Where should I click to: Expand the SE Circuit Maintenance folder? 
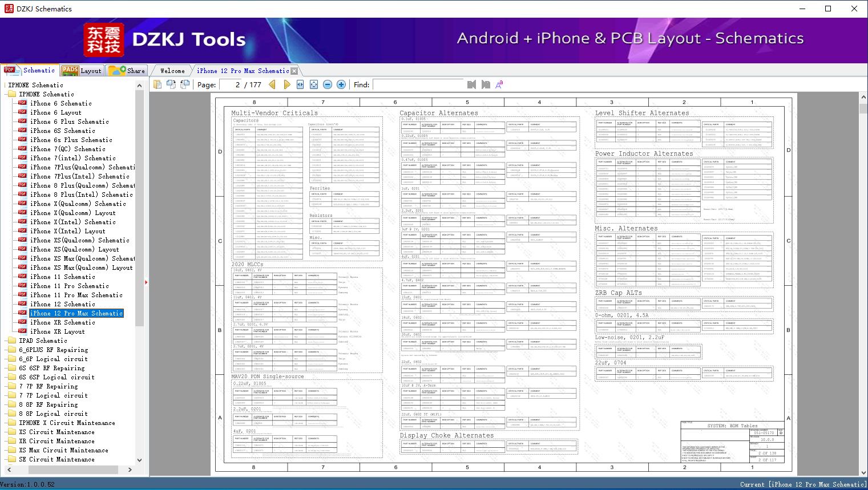pyautogui.click(x=11, y=459)
